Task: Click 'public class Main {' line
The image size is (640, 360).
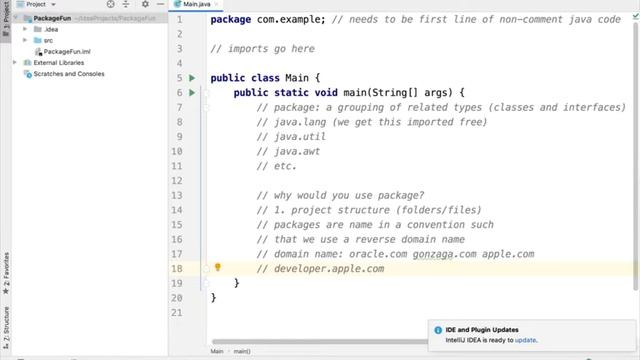Action: point(265,78)
